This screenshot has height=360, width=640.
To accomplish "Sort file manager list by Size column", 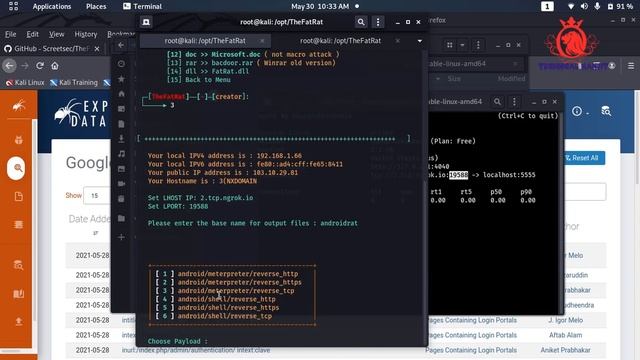I will (454, 79).
